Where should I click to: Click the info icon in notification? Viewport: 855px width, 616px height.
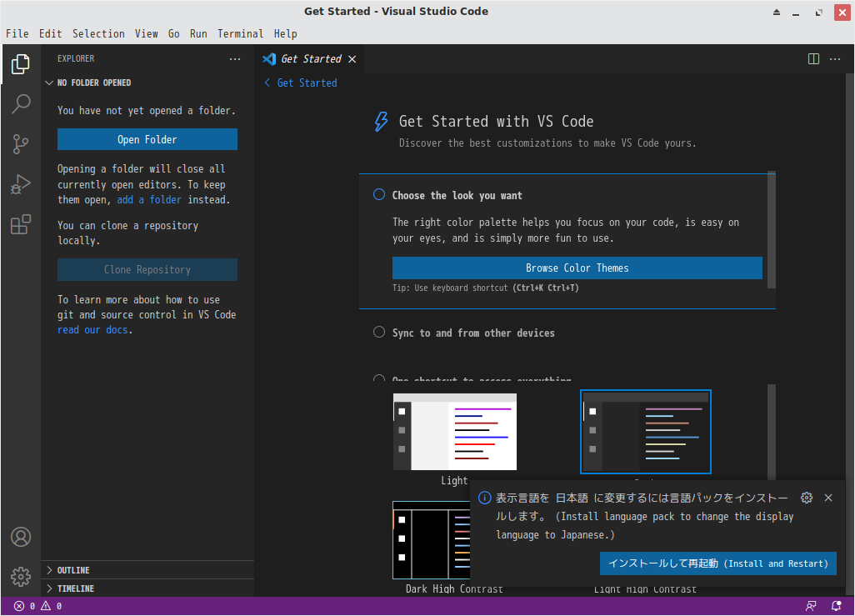point(484,498)
